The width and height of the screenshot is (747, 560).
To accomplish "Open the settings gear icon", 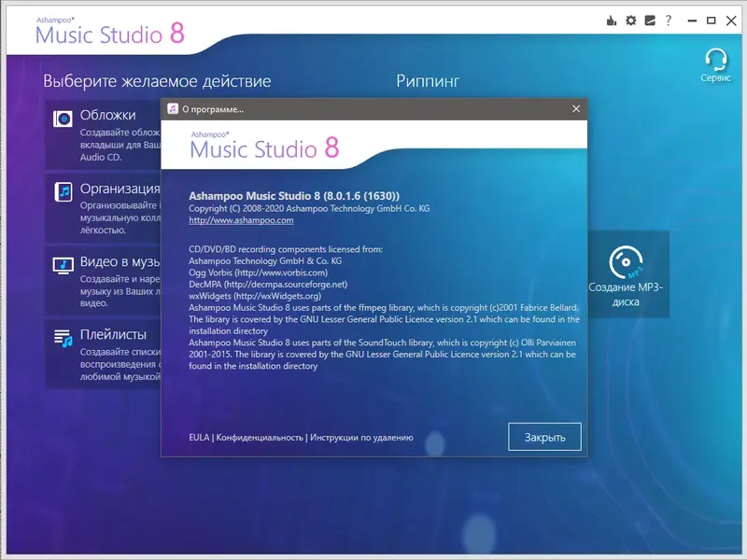I will (631, 19).
